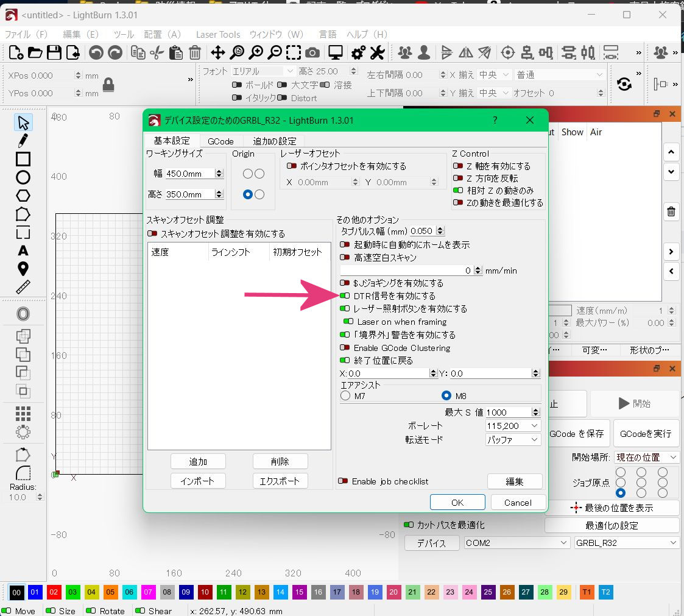Click the インポート button
Image resolution: width=684 pixels, height=616 pixels.
pyautogui.click(x=198, y=481)
